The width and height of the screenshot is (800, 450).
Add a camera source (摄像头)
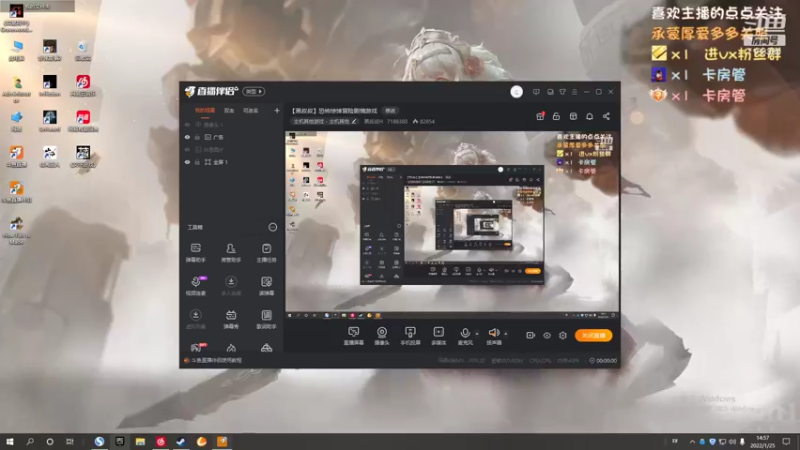tap(382, 336)
